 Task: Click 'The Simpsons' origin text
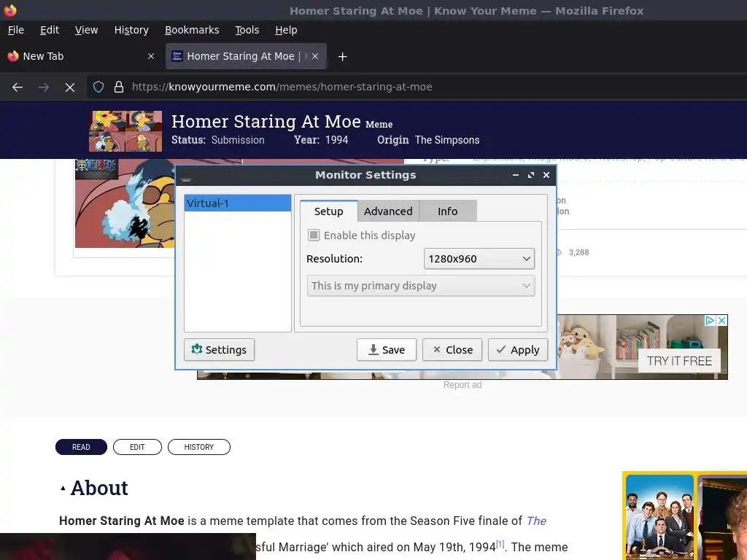[x=447, y=140]
